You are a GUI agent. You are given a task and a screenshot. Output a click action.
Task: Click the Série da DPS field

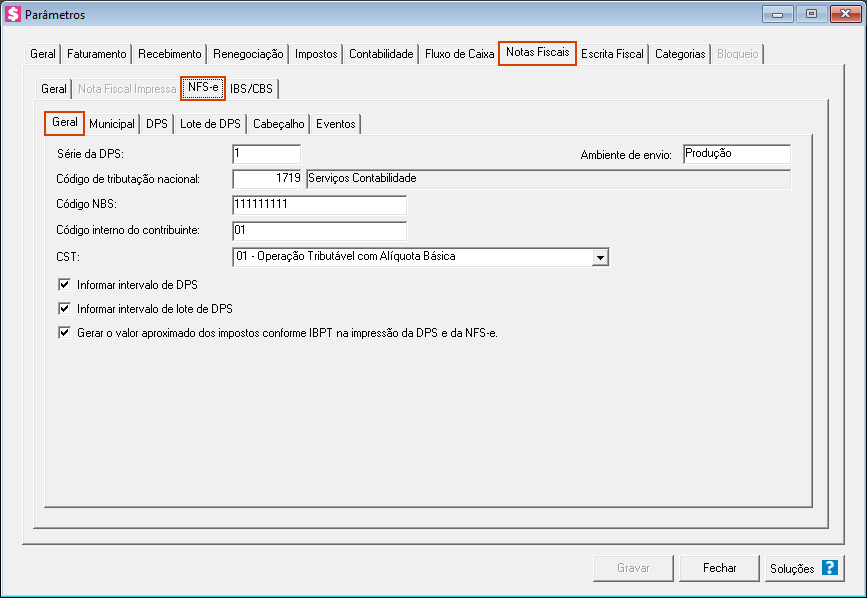266,154
